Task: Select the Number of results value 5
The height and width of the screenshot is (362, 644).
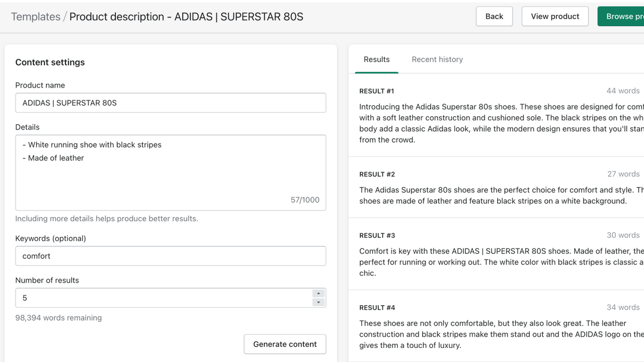Action: click(166, 298)
